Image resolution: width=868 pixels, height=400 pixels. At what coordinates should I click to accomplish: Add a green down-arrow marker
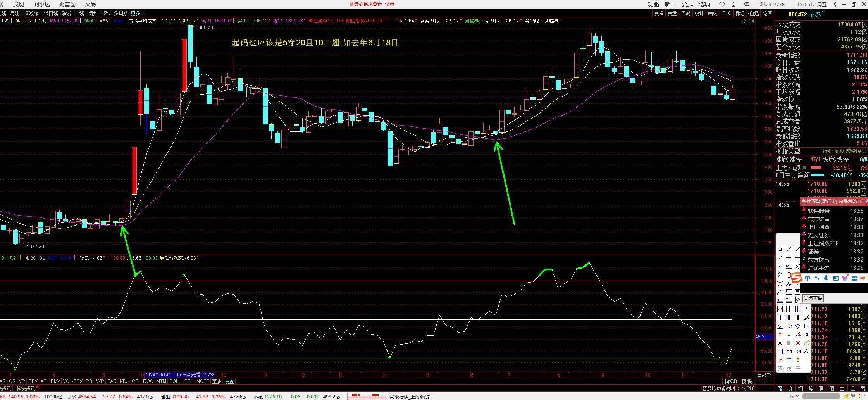pos(789,334)
